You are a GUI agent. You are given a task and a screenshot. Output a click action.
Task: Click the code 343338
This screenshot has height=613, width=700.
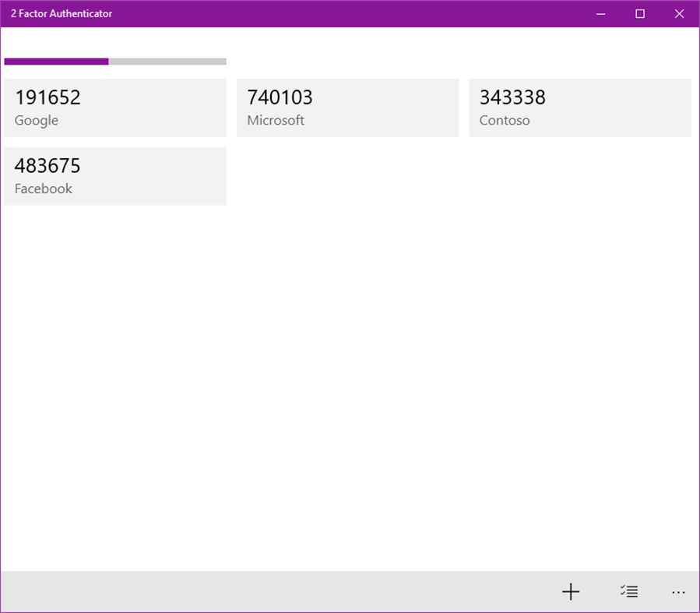click(512, 97)
